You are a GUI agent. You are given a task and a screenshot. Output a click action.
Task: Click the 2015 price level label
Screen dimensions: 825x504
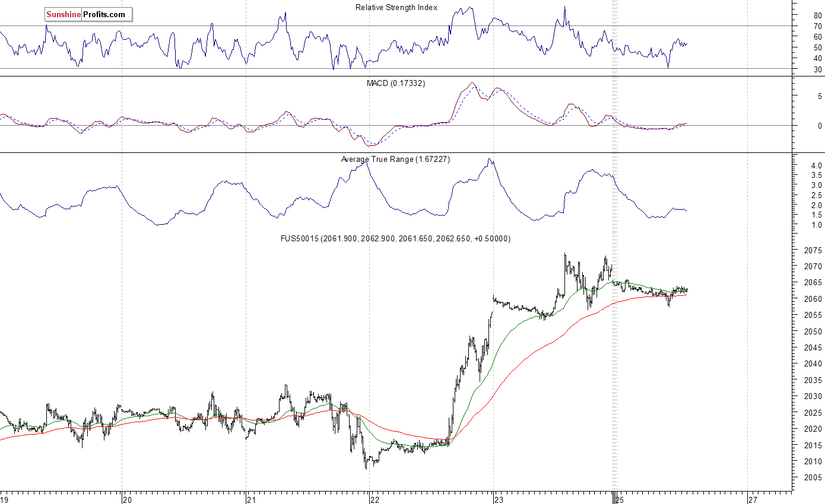click(x=813, y=445)
